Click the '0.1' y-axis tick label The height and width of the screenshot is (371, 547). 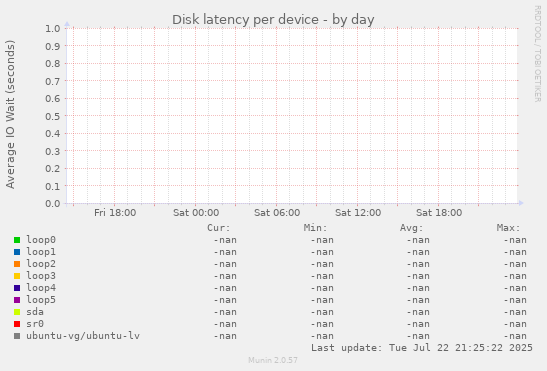coord(53,186)
